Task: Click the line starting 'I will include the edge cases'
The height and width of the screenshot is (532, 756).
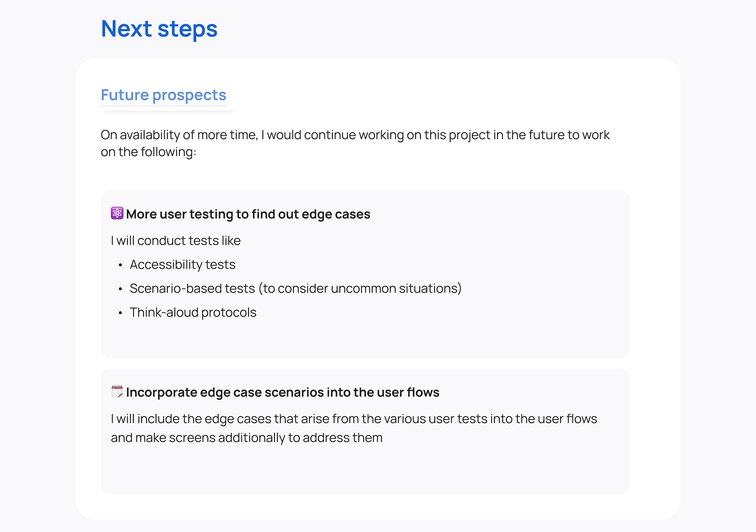Action: [354, 419]
